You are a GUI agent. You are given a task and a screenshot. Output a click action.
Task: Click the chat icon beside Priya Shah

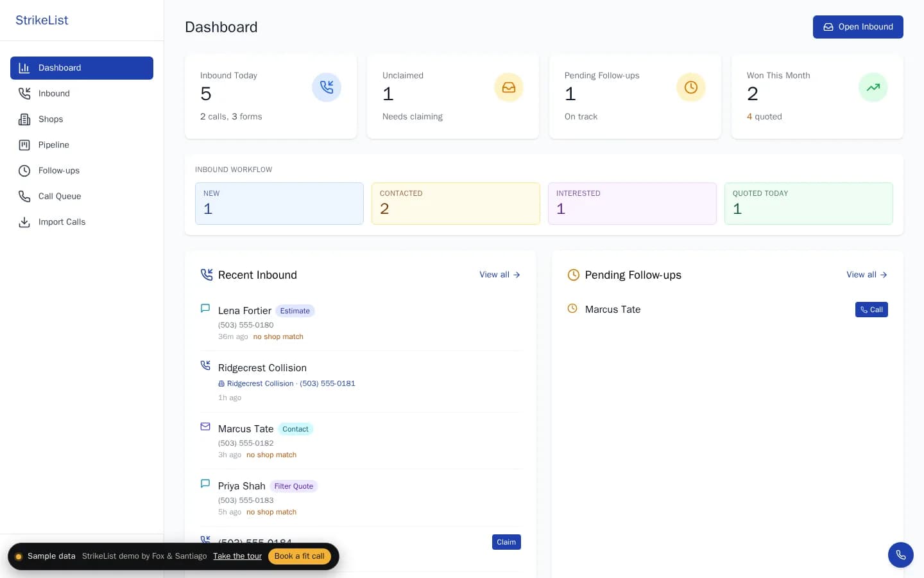click(x=205, y=484)
